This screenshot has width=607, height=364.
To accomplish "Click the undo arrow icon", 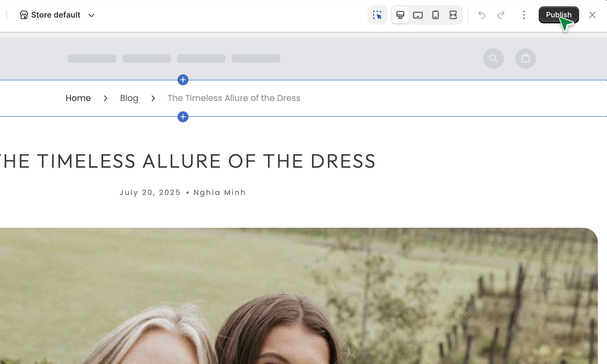I will [482, 15].
